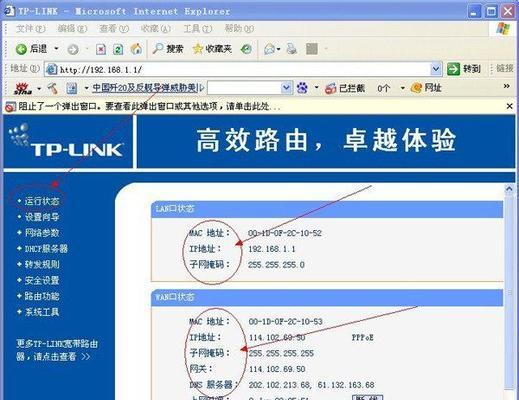Expand 网络参数 in router sidebar
This screenshot has height=400, width=519.
(42, 233)
